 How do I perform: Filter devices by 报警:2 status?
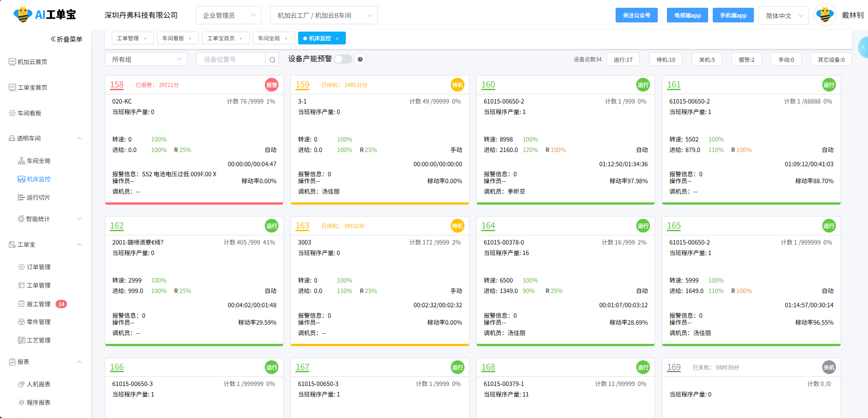[746, 59]
